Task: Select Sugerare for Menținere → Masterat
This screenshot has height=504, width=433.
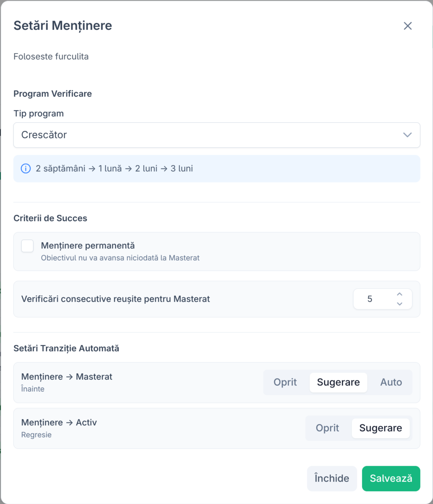Action: point(338,382)
